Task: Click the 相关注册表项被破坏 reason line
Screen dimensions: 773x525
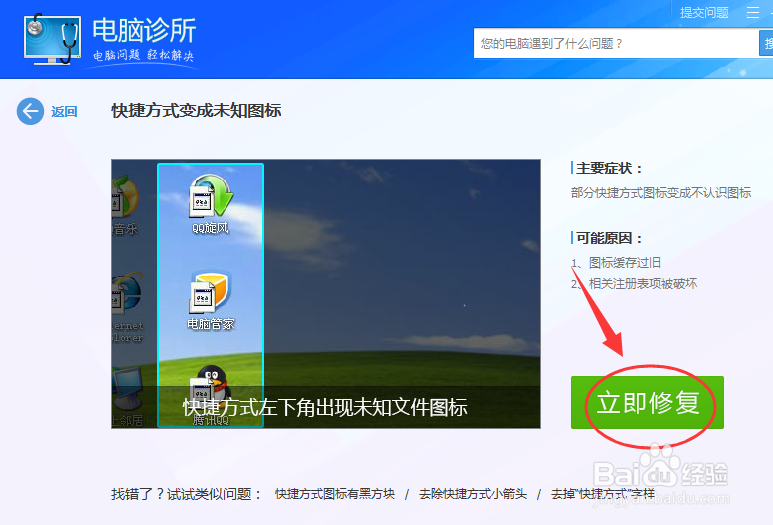Action: pos(634,283)
